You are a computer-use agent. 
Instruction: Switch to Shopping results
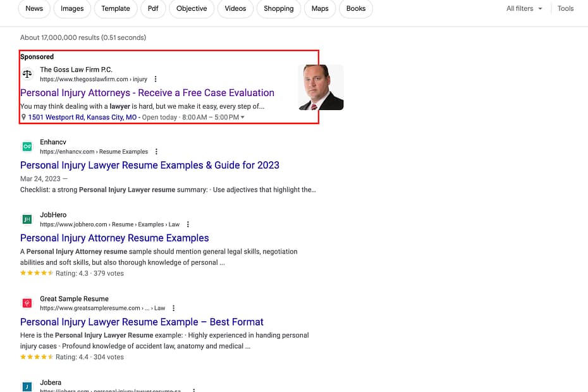coord(279,8)
